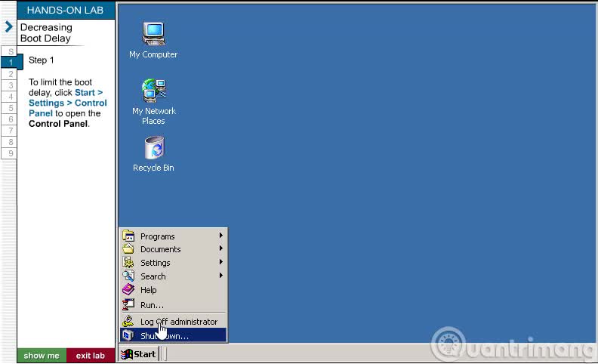Image resolution: width=598 pixels, height=364 pixels.
Task: Choose Shut Down... in the Start menu
Action: coord(174,335)
